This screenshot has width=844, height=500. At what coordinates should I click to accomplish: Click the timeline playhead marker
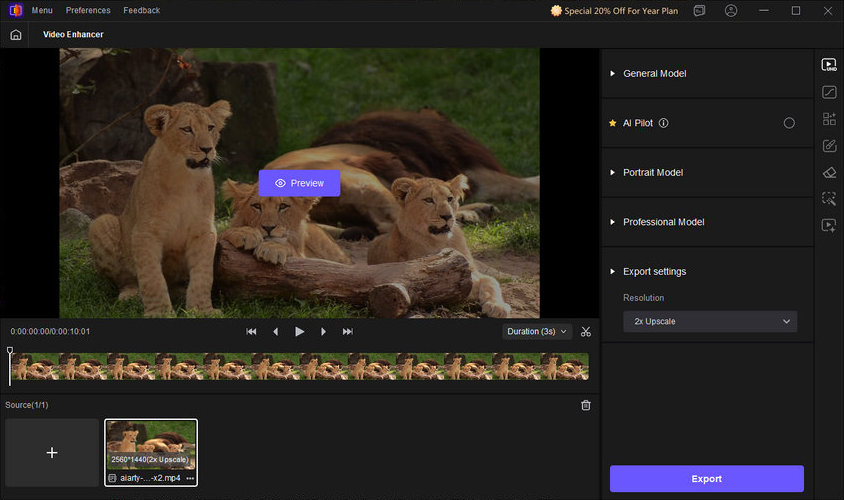coord(10,351)
